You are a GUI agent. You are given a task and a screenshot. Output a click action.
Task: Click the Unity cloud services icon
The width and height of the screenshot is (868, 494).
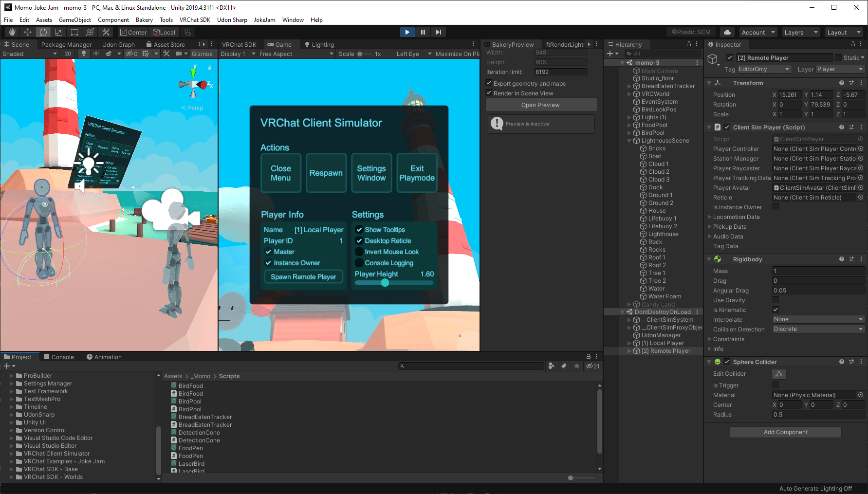click(x=727, y=32)
